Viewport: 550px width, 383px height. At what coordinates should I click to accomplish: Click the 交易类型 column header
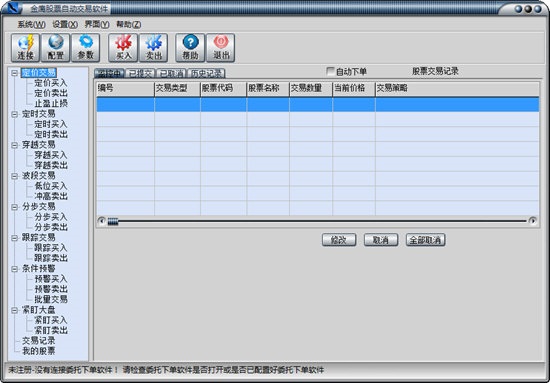[x=177, y=89]
